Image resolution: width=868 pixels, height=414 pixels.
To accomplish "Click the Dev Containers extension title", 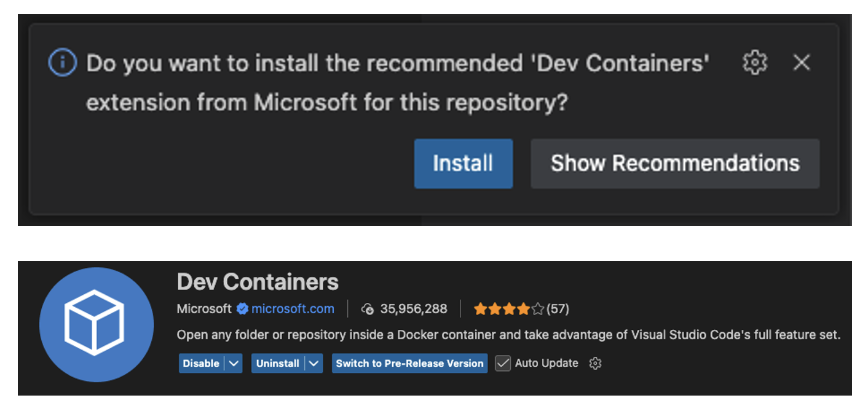I will [258, 282].
